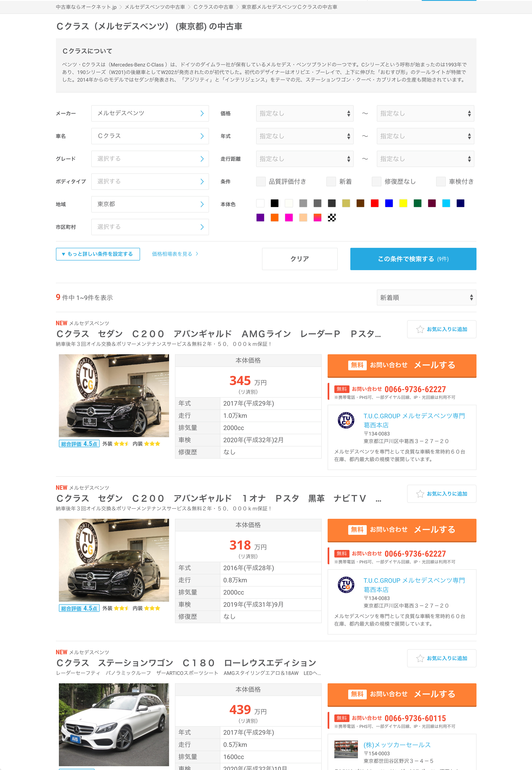Open T.U.C.GROUP dealer link in the 345万円 listing
The image size is (532, 770).
(x=414, y=420)
